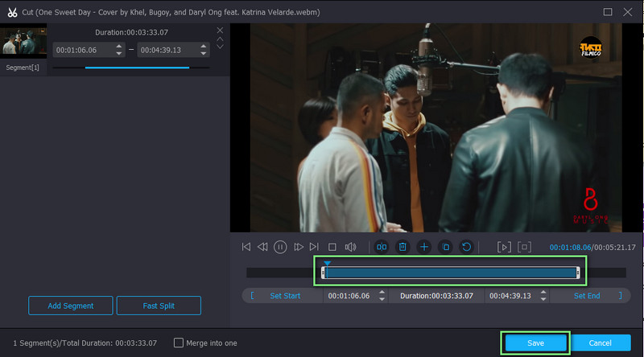
Task: Click the plus icon to add segment
Action: click(423, 247)
